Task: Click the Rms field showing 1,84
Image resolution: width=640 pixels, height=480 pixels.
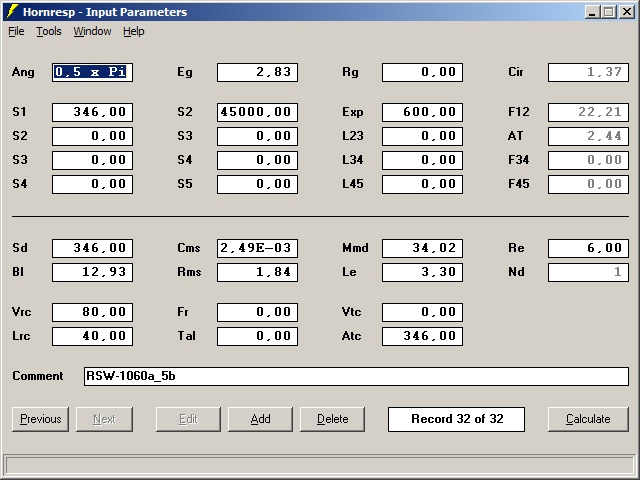Action: coord(258,272)
